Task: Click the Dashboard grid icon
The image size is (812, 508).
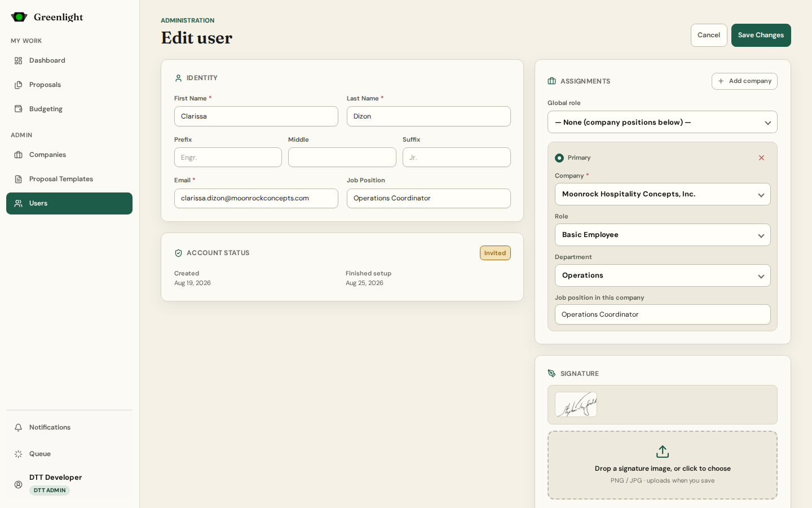Action: point(19,60)
